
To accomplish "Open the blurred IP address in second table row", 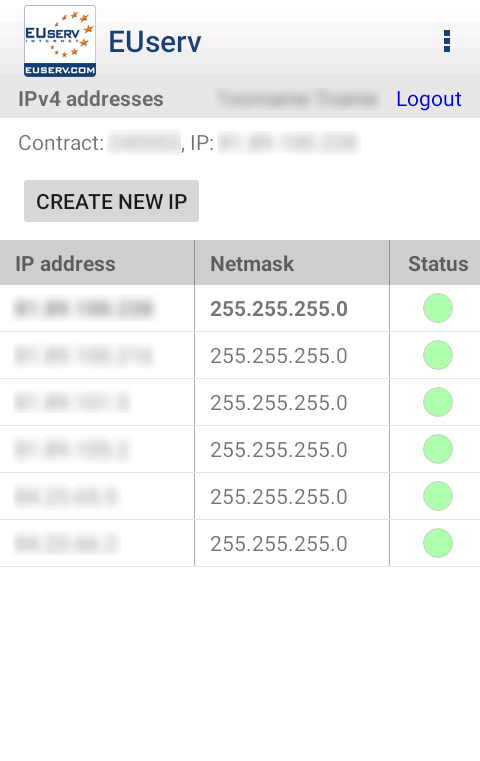I will point(83,356).
